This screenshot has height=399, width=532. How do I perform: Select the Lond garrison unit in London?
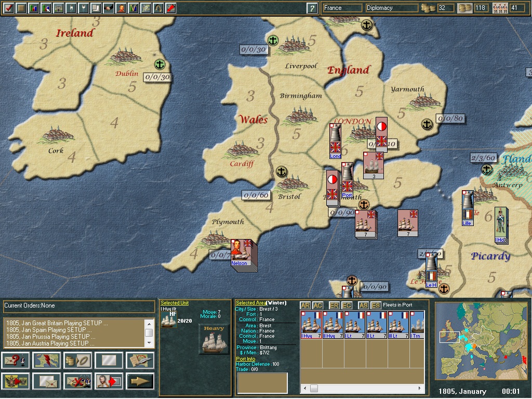(335, 141)
